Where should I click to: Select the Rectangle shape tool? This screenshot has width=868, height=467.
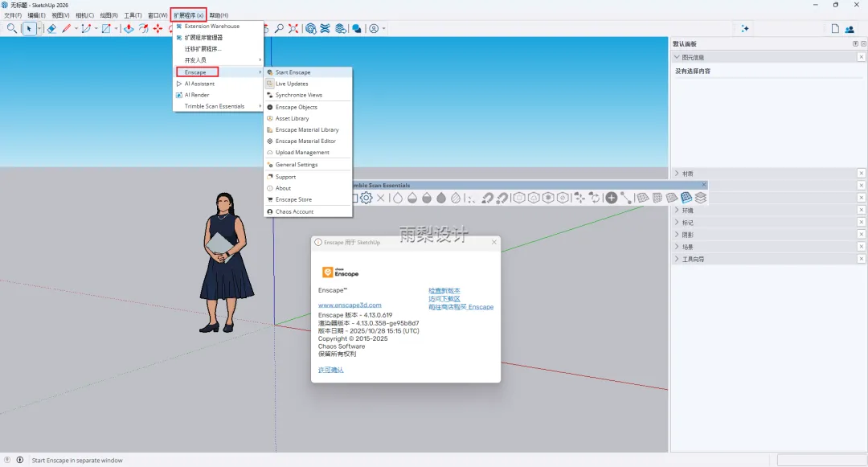point(106,28)
